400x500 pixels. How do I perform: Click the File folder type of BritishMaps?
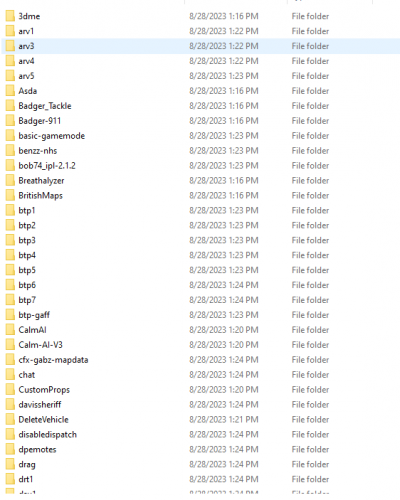310,195
